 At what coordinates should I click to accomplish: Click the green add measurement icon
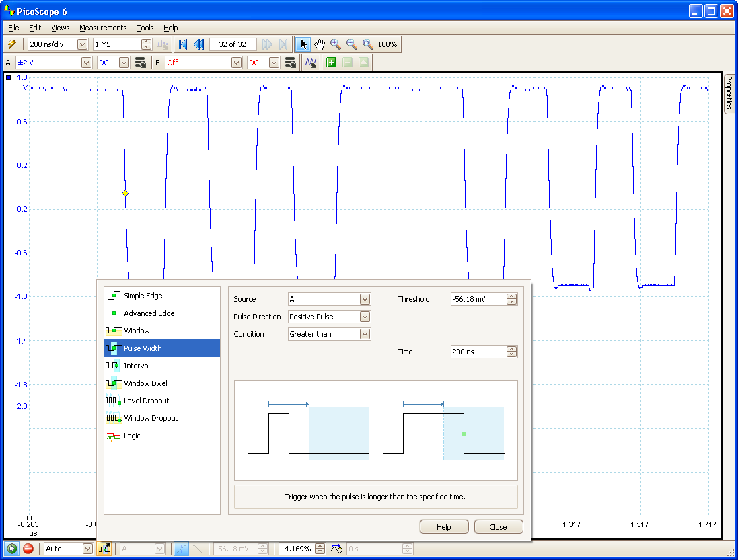point(331,63)
